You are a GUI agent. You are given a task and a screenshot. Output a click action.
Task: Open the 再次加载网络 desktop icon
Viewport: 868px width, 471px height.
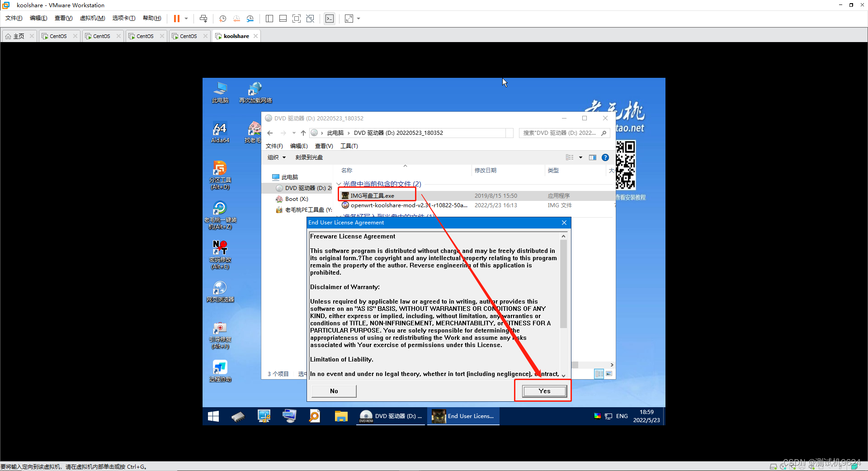[255, 92]
